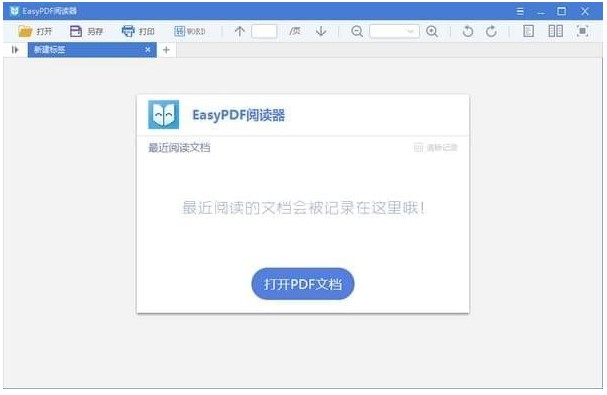Viewport: 607px width, 395px height.
Task: Switch to two-page view
Action: point(556,31)
